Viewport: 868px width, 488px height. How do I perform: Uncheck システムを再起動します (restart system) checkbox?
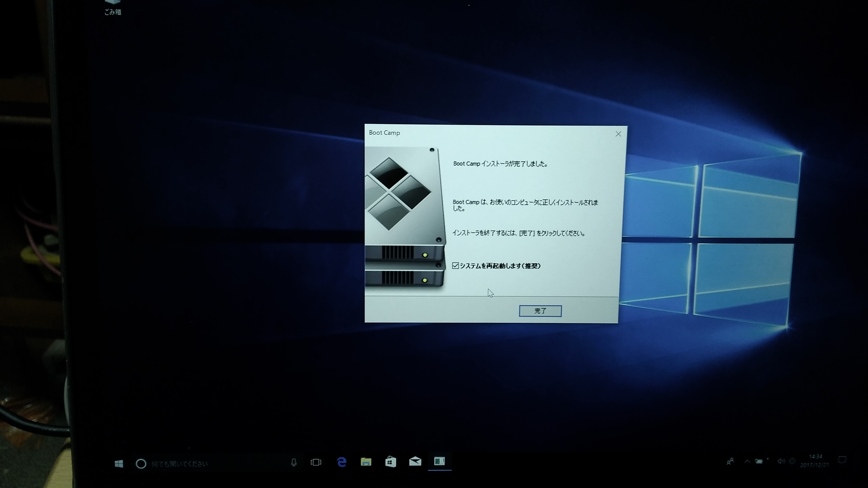[x=455, y=266]
